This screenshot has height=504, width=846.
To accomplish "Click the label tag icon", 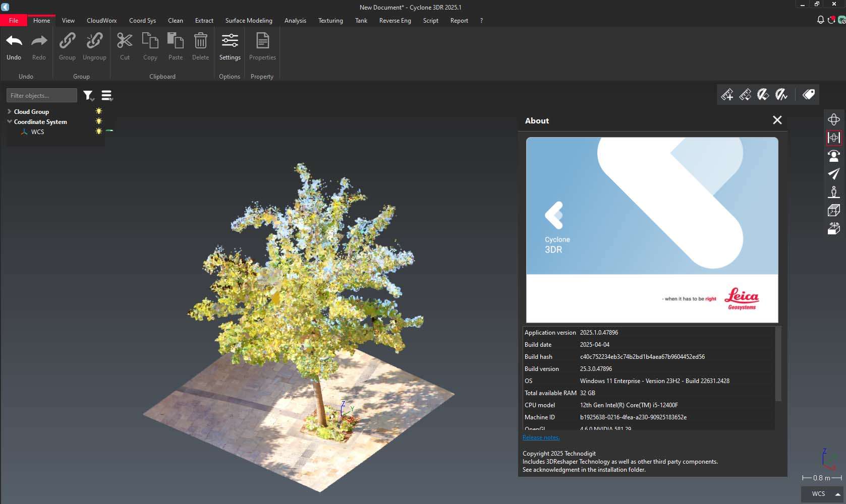I will point(809,95).
